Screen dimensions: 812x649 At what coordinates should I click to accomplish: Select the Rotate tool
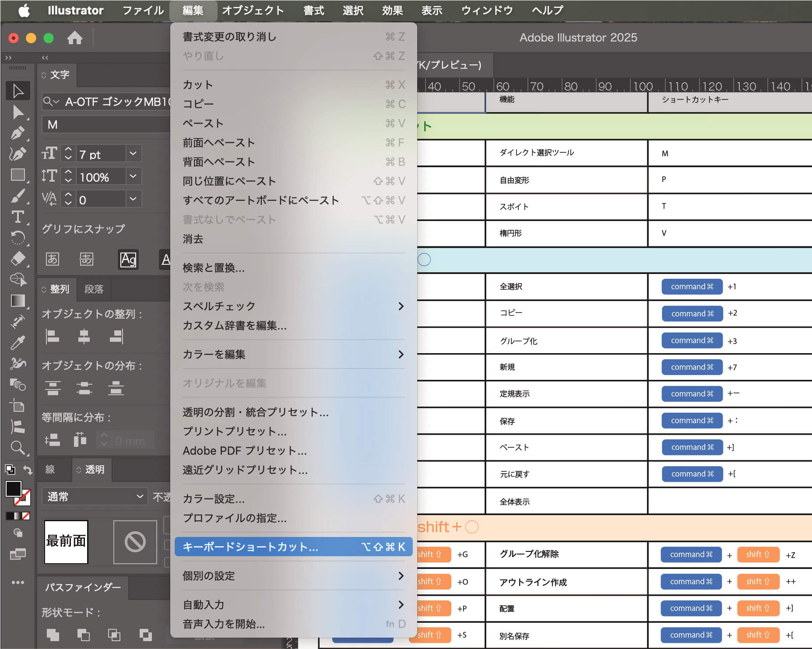point(18,238)
